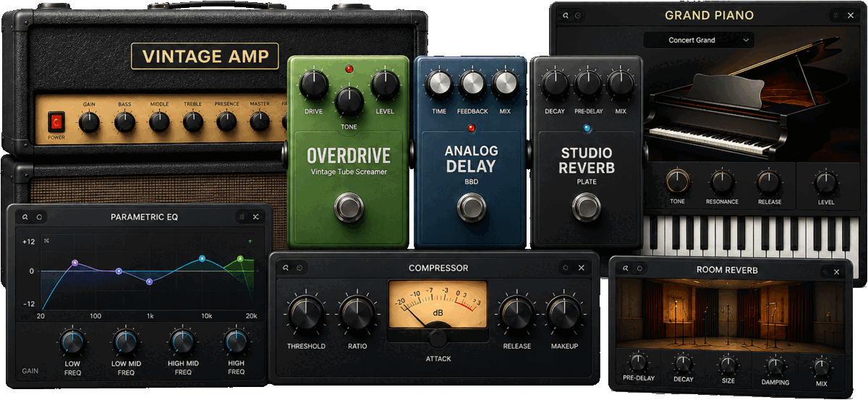Click the Threshold knob on Compressor

[x=306, y=314]
